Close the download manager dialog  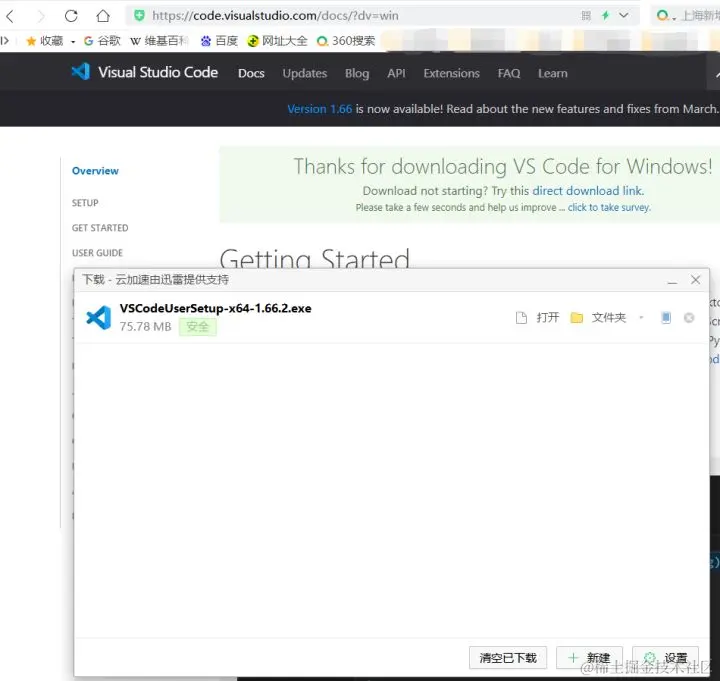[x=695, y=280]
